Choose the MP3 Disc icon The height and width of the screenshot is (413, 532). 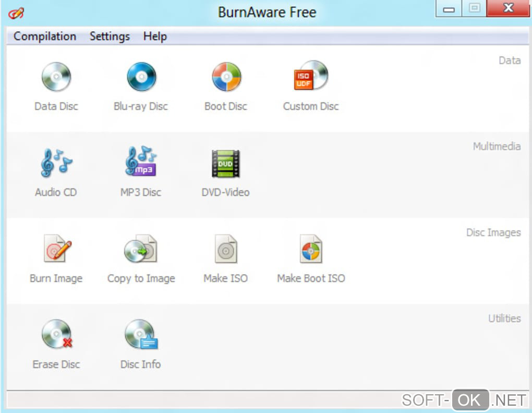pos(141,161)
